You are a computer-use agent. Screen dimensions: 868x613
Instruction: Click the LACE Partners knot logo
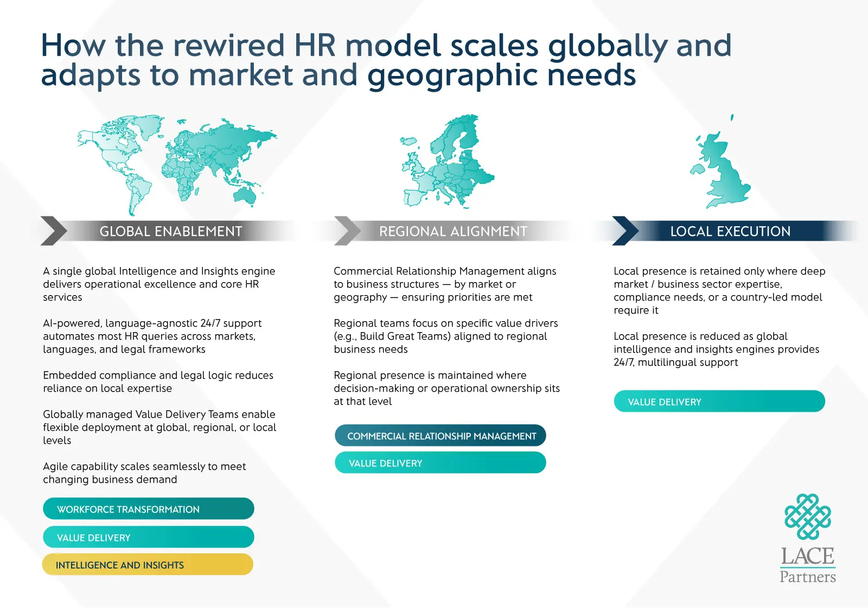point(807,516)
